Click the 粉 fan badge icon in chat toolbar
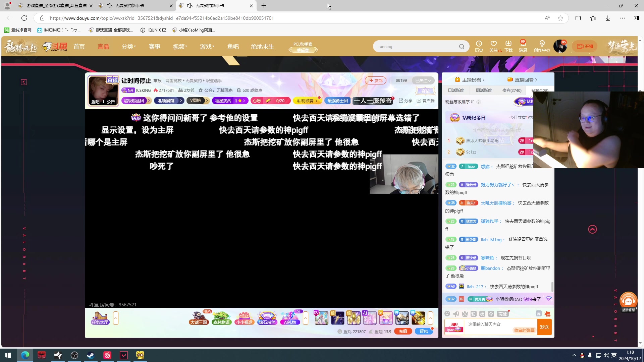Image resolution: width=644 pixels, height=362 pixels. 473,314
